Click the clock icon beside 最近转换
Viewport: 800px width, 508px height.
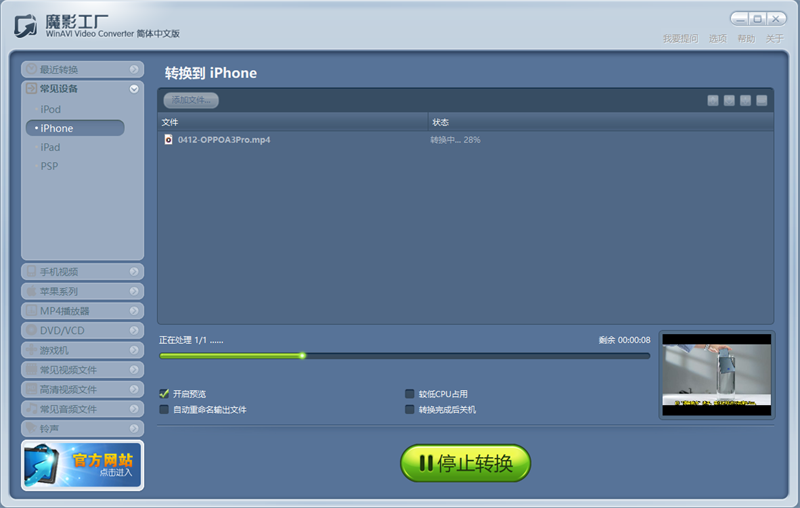[x=31, y=69]
